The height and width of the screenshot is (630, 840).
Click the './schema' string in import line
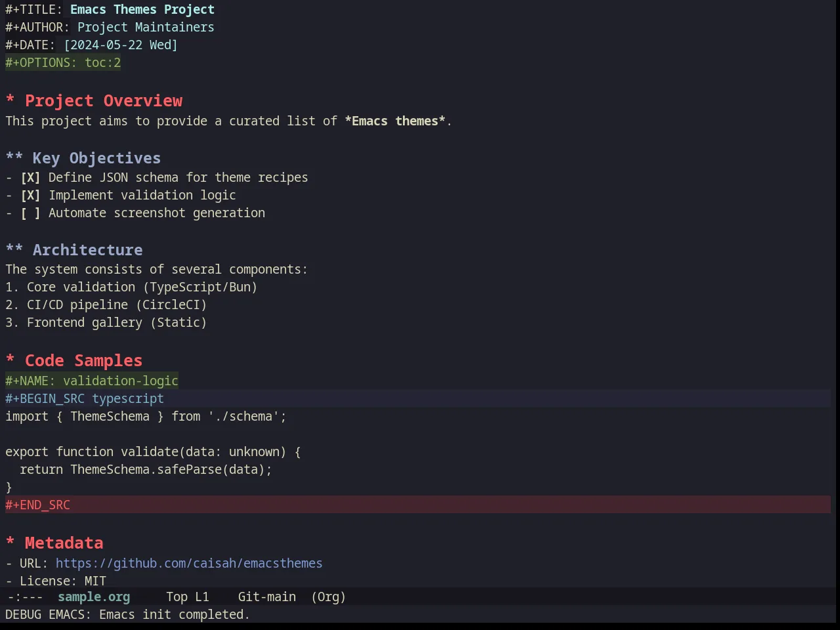tap(243, 416)
